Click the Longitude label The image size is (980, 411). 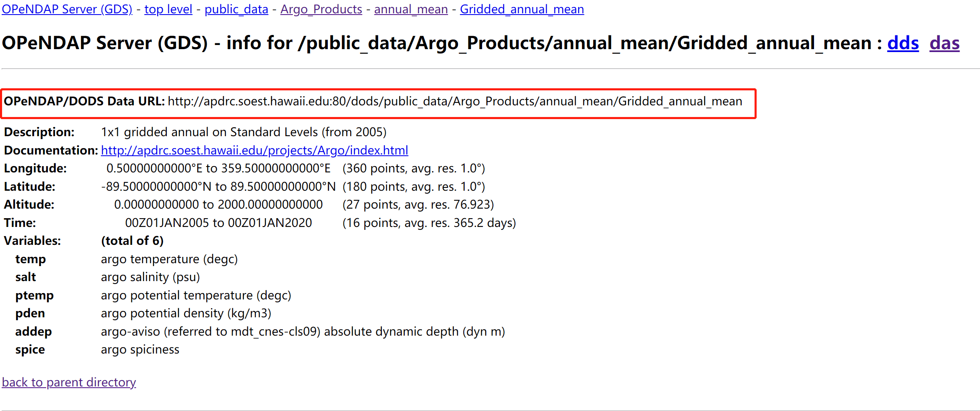pos(35,169)
